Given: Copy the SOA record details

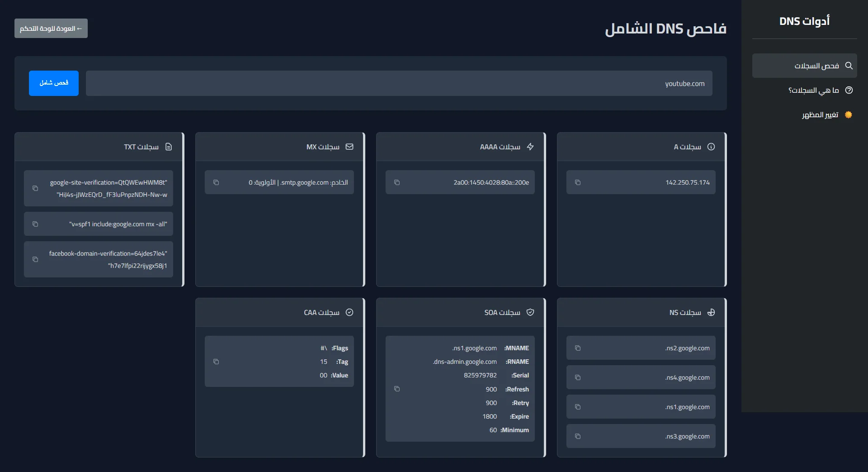Looking at the screenshot, I should coord(396,389).
